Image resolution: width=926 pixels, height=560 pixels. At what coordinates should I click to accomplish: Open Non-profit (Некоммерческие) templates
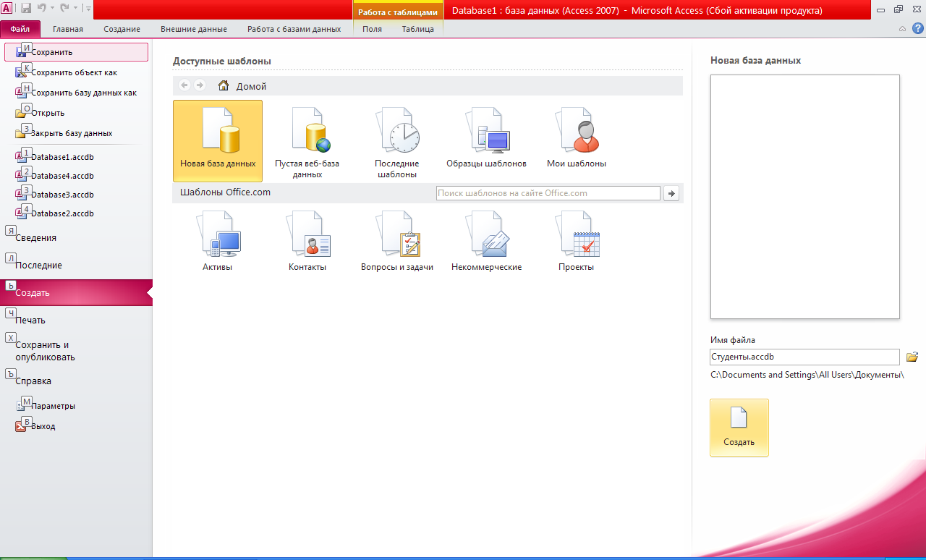(x=486, y=242)
